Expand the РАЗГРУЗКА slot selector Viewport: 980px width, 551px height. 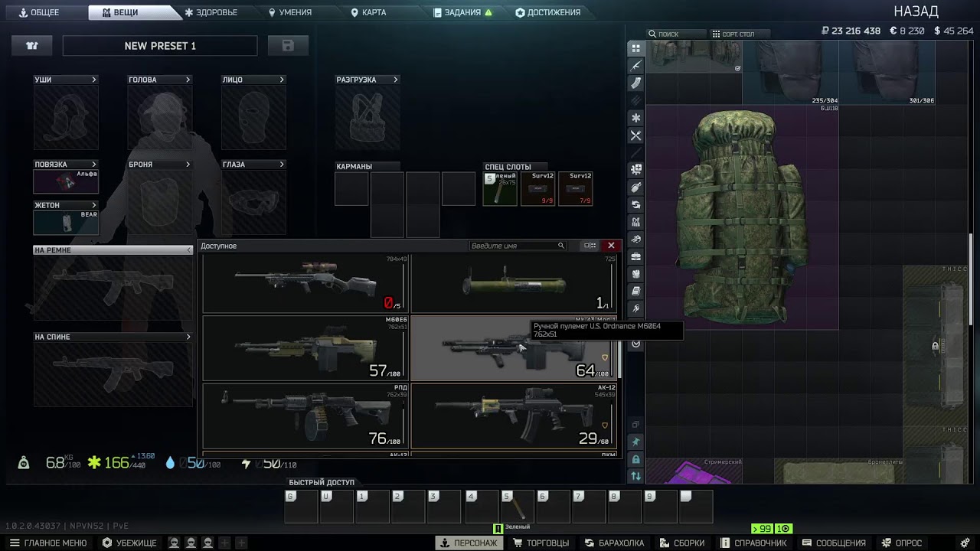click(x=395, y=80)
